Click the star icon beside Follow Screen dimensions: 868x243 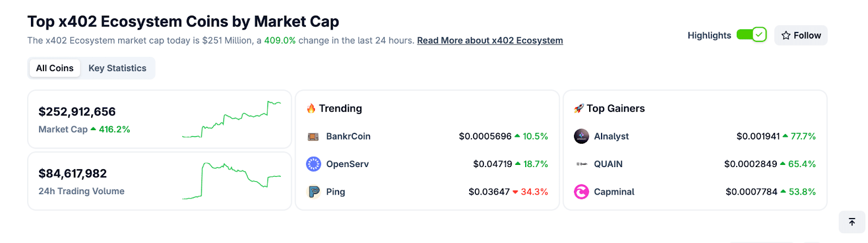(786, 35)
